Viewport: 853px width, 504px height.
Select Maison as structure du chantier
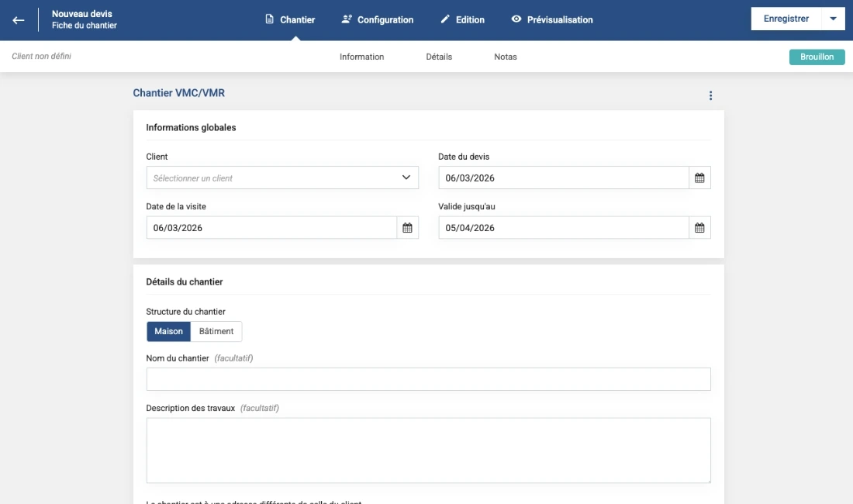coord(168,331)
